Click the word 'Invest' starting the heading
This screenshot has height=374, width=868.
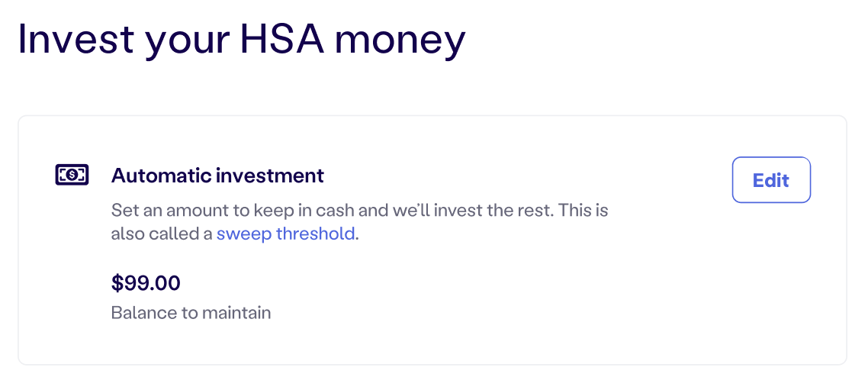click(x=76, y=39)
